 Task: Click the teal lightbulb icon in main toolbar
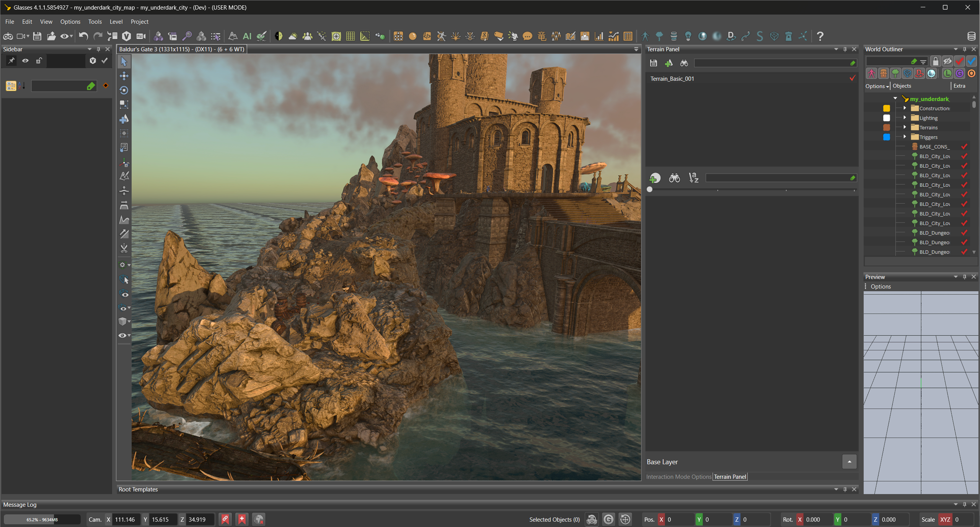[x=688, y=36]
